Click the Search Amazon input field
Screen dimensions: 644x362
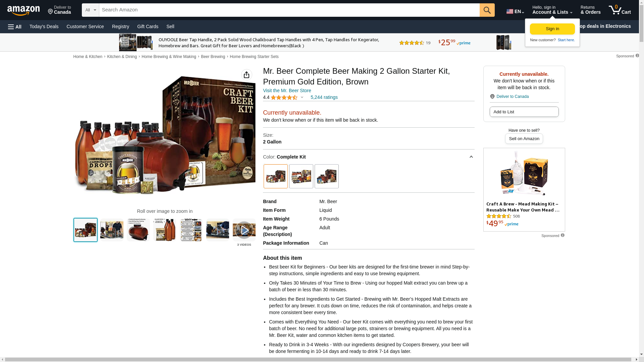(289, 10)
